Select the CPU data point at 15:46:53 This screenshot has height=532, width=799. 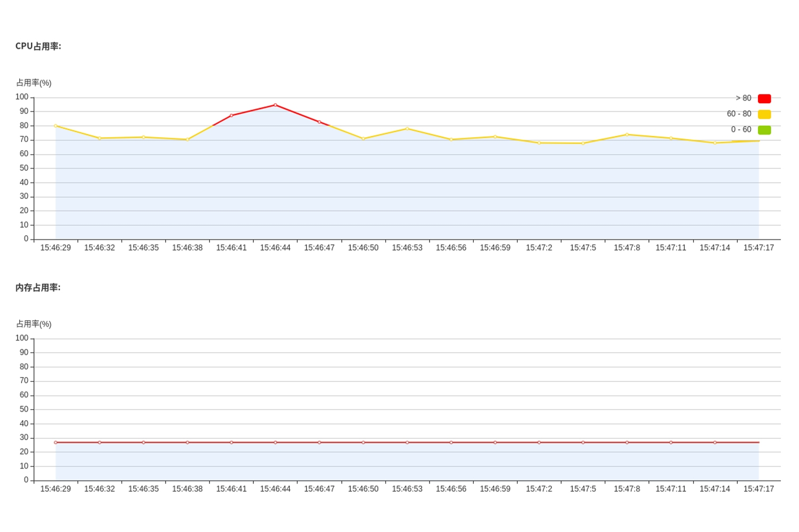407,128
